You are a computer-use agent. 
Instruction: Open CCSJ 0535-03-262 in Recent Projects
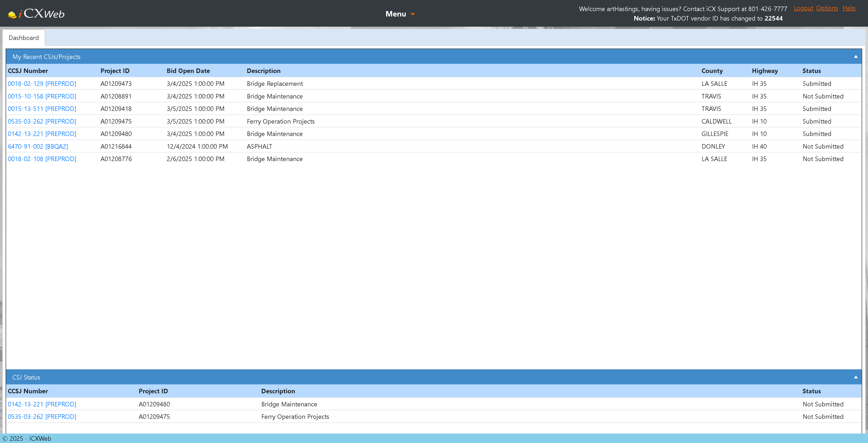[x=42, y=121]
